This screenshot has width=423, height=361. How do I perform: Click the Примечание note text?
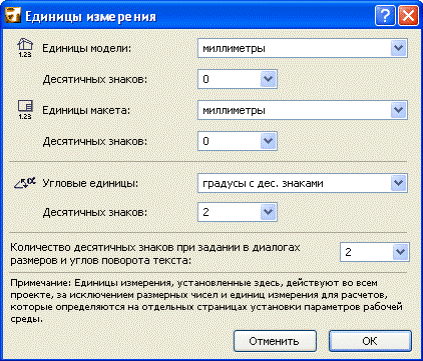coord(206,301)
